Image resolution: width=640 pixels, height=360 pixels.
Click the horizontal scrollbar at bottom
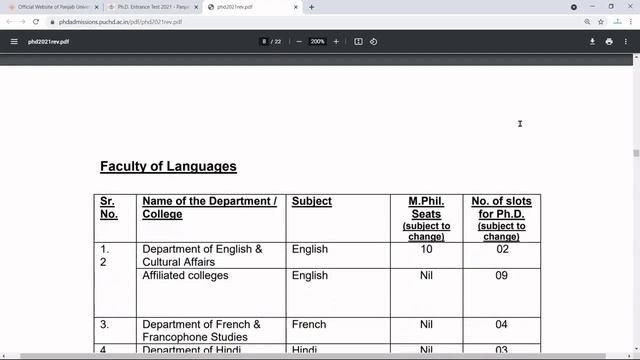[x=313, y=356]
